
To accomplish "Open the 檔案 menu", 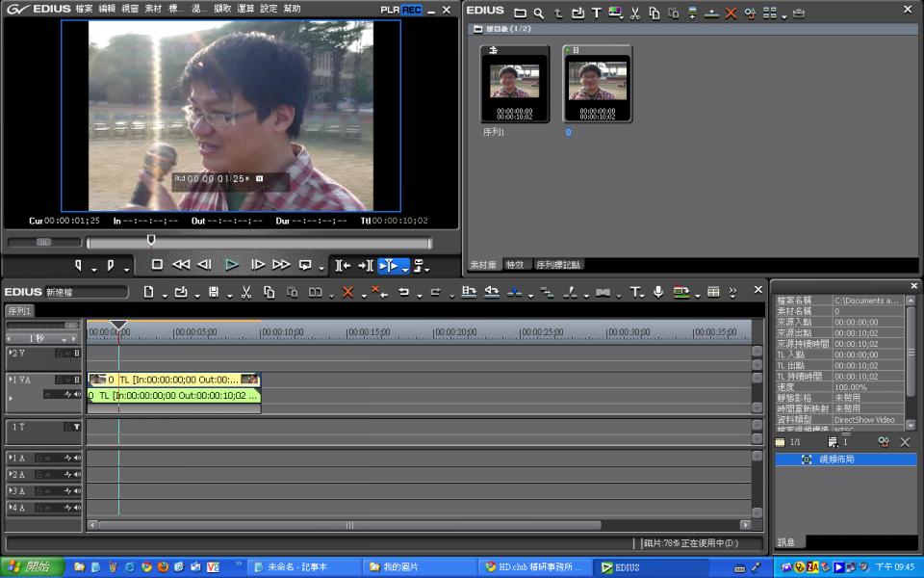I will pos(83,9).
